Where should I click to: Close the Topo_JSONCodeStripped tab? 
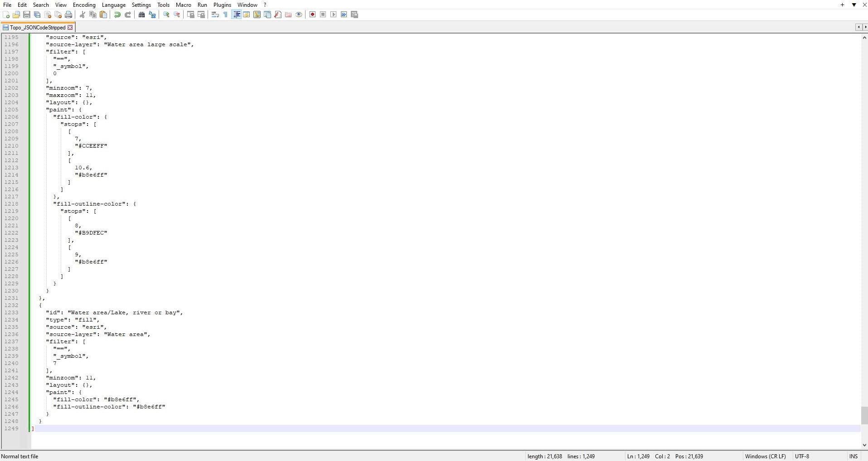click(x=70, y=28)
